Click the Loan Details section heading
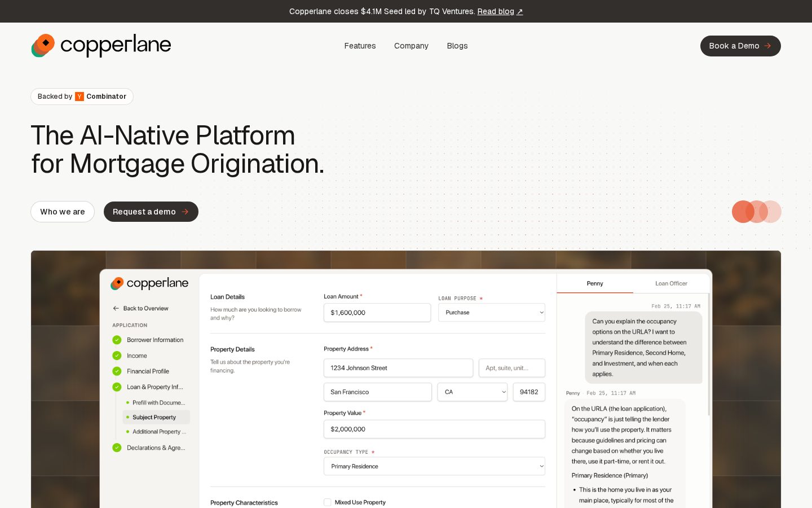 pos(227,297)
